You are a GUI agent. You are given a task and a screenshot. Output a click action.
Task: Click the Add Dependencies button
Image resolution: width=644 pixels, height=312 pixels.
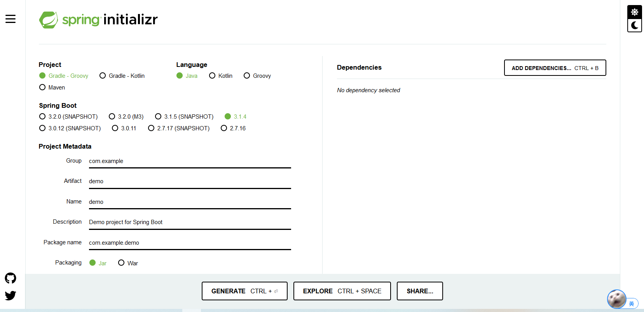[555, 68]
